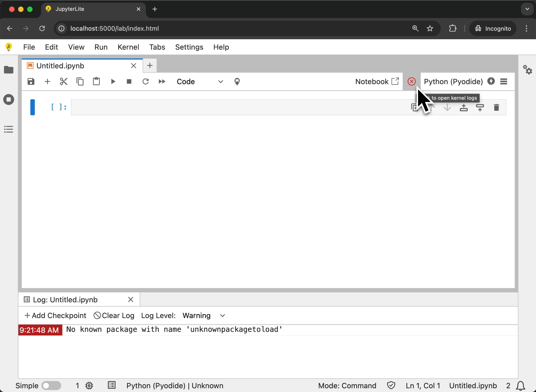Run the selected cell
536x392 pixels.
click(x=113, y=81)
